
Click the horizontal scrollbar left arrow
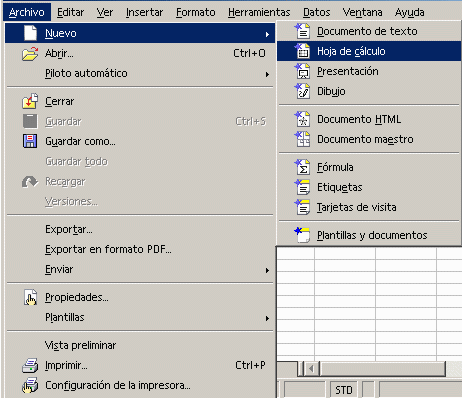coord(311,369)
